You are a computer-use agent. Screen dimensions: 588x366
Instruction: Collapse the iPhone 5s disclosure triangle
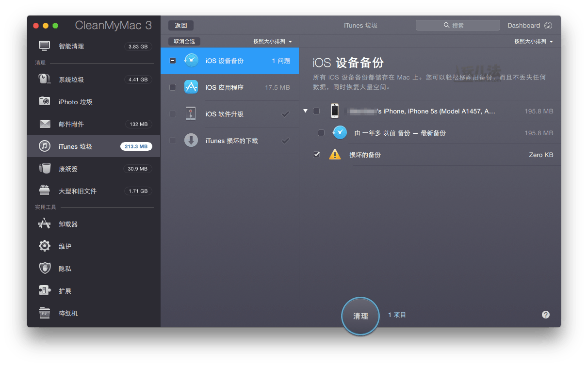(x=305, y=111)
